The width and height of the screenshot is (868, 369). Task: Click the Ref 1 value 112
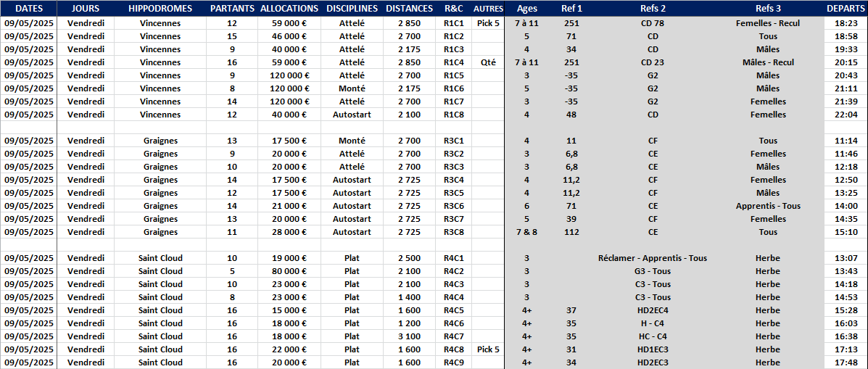[571, 232]
